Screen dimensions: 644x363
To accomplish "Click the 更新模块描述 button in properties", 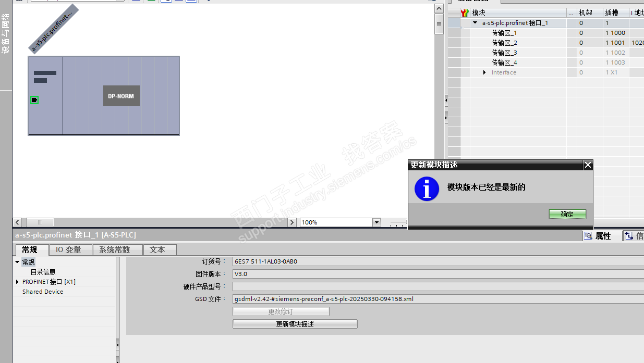I will coord(295,324).
